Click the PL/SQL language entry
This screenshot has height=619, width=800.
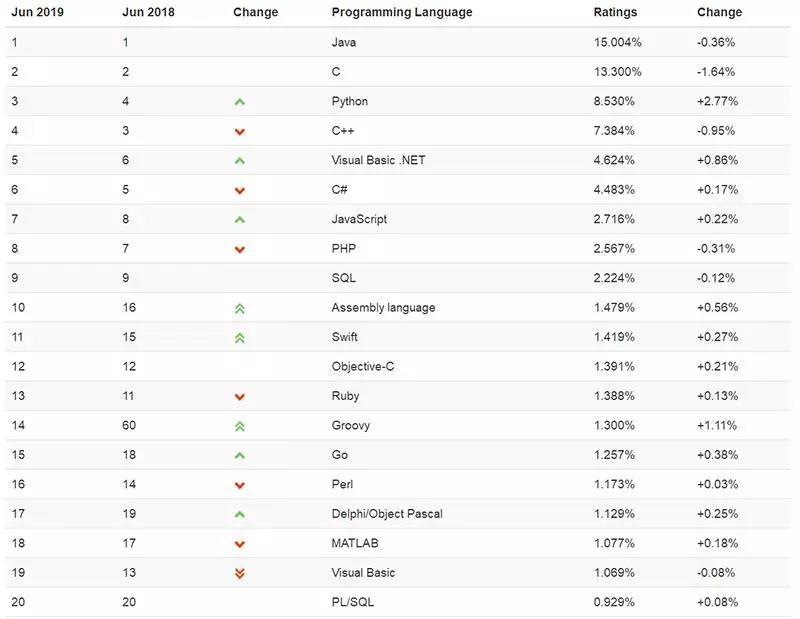pos(353,602)
